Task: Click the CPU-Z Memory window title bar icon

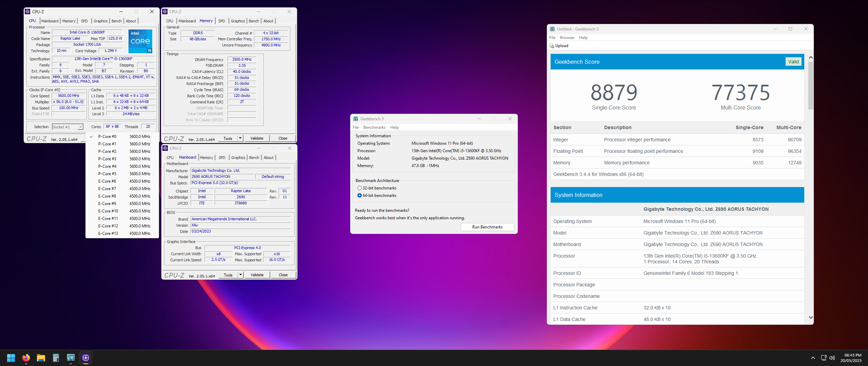Action: (165, 12)
